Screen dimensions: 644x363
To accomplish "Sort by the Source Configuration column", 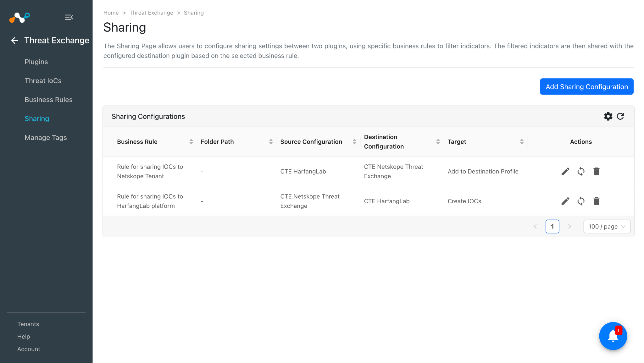I will tap(354, 142).
